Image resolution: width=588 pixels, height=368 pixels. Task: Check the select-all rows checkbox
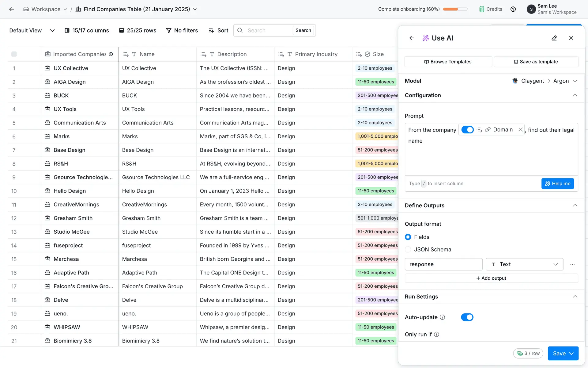coord(14,54)
